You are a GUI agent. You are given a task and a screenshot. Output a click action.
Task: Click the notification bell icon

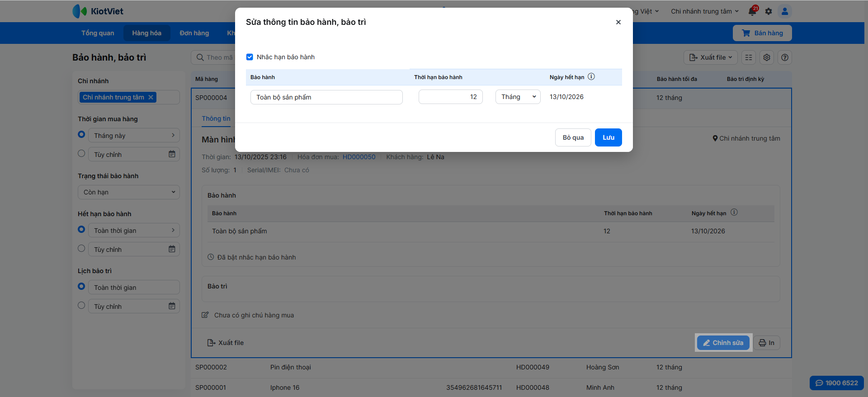coord(752,11)
